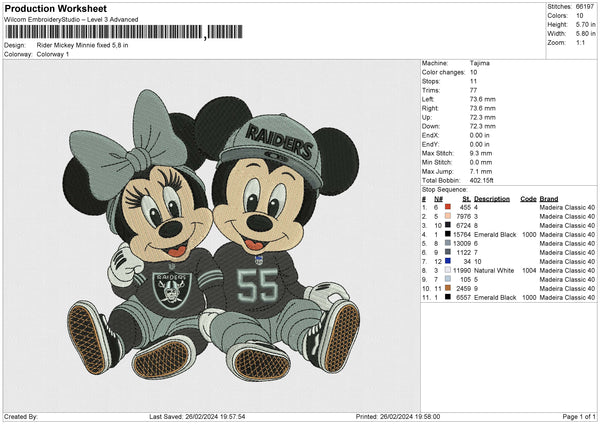Viewport: 600px width, 424px height.
Task: Click the 'Production Worksheet' title
Action: coord(55,8)
